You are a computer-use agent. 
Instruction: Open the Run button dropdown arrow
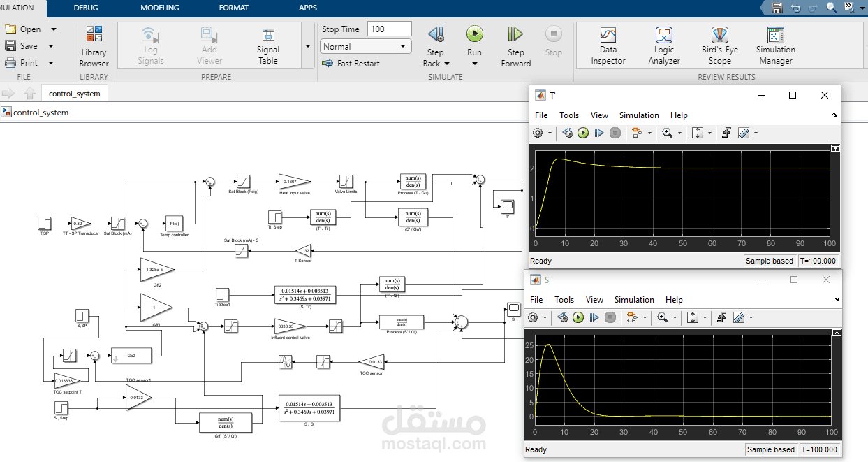pyautogui.click(x=474, y=64)
